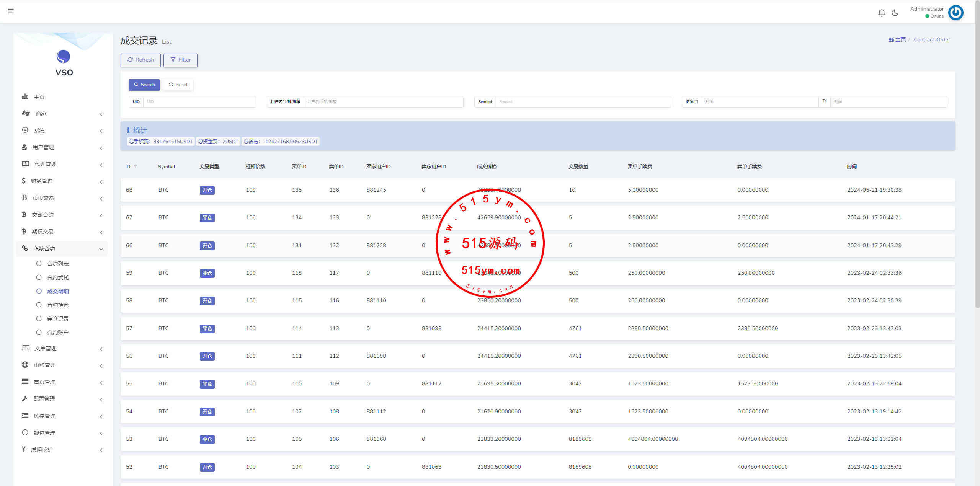
Task: Click the 系统 gear icon
Action: point(25,130)
